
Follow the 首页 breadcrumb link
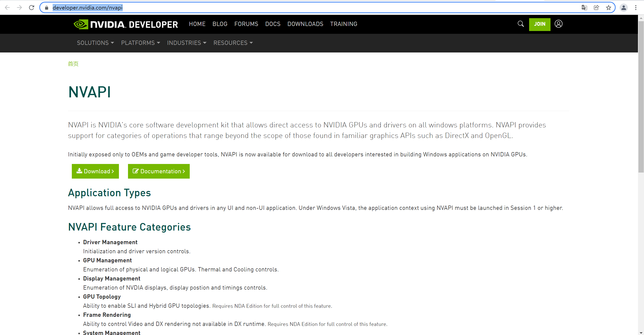click(73, 64)
